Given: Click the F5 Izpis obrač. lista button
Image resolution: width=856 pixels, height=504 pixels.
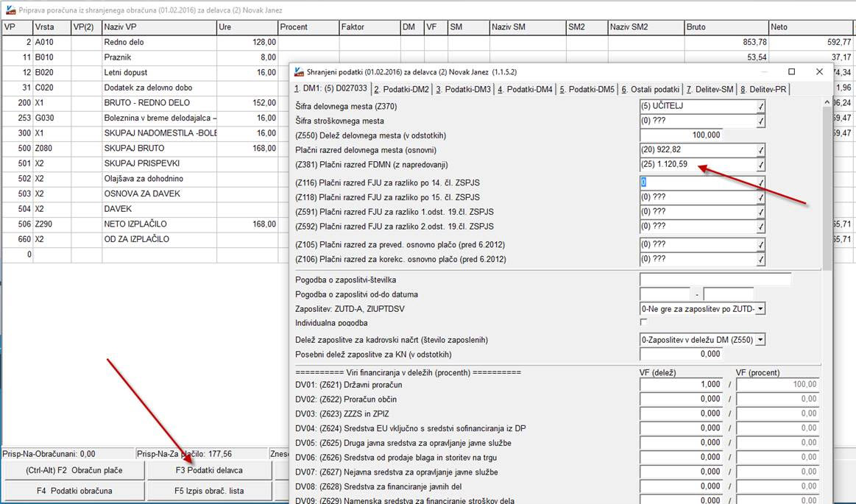Looking at the screenshot, I should (x=209, y=491).
